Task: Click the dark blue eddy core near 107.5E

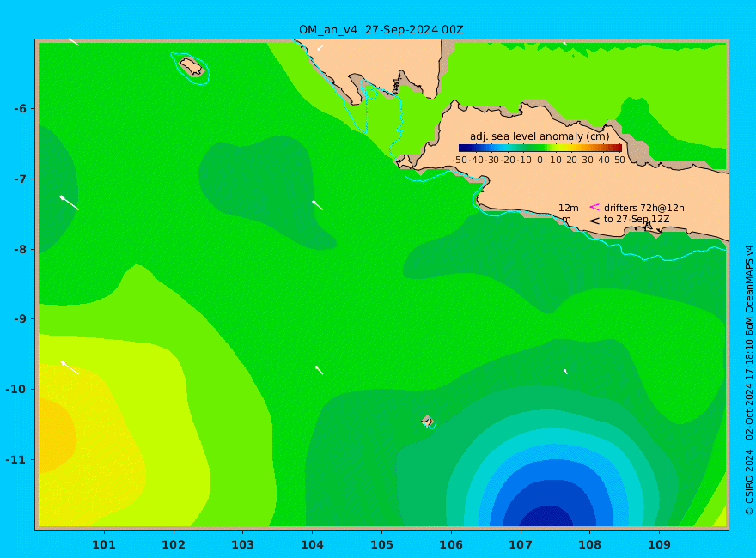Action: click(x=546, y=516)
